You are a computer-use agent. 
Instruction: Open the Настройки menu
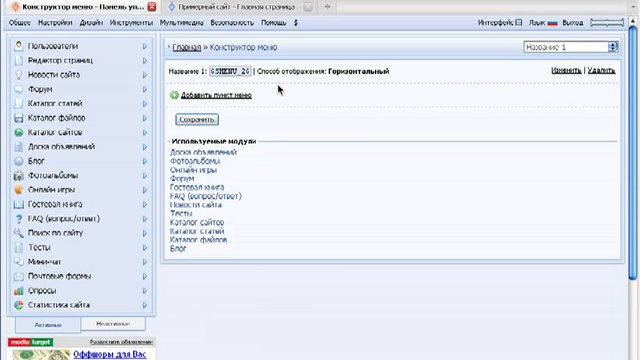[x=55, y=23]
